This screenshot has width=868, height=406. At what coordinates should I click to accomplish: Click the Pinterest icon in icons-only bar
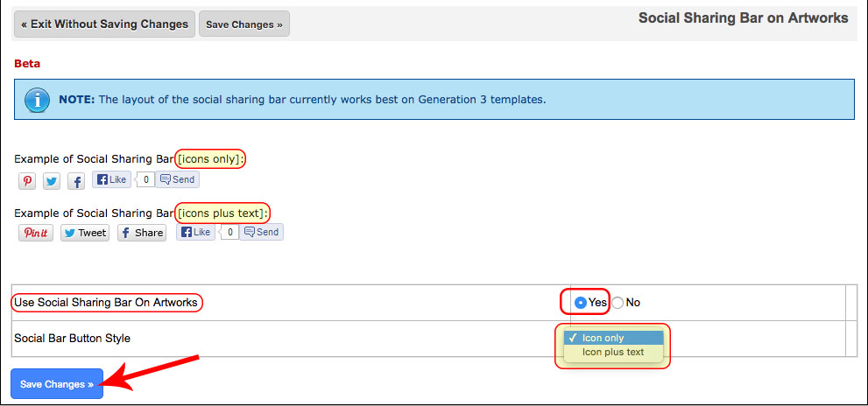pos(28,181)
